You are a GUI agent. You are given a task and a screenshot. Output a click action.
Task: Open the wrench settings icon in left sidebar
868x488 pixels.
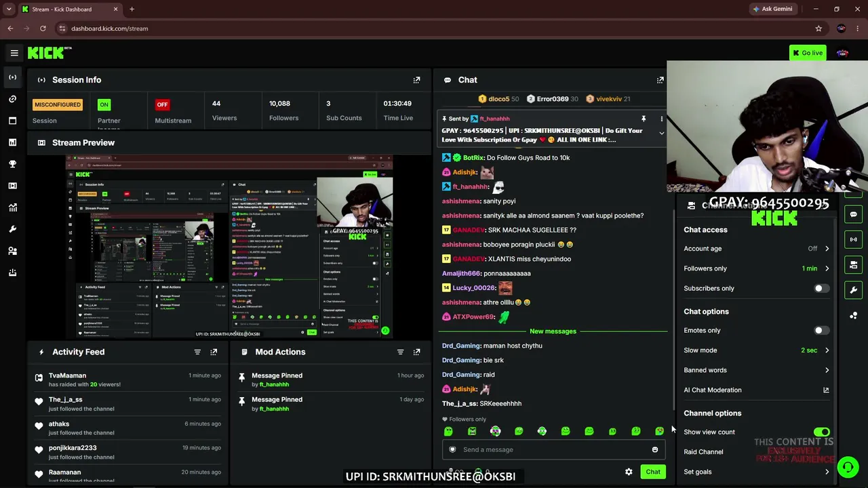(13, 229)
